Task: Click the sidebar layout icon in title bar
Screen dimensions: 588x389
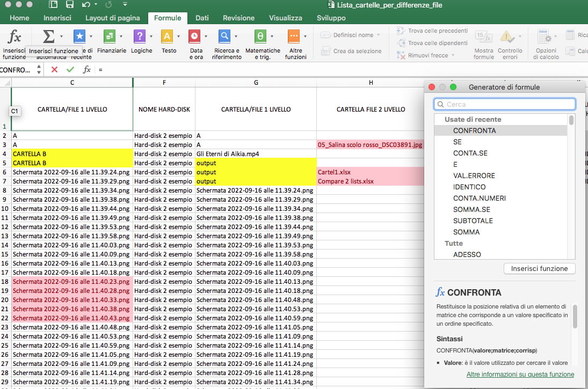Action: coord(53,5)
